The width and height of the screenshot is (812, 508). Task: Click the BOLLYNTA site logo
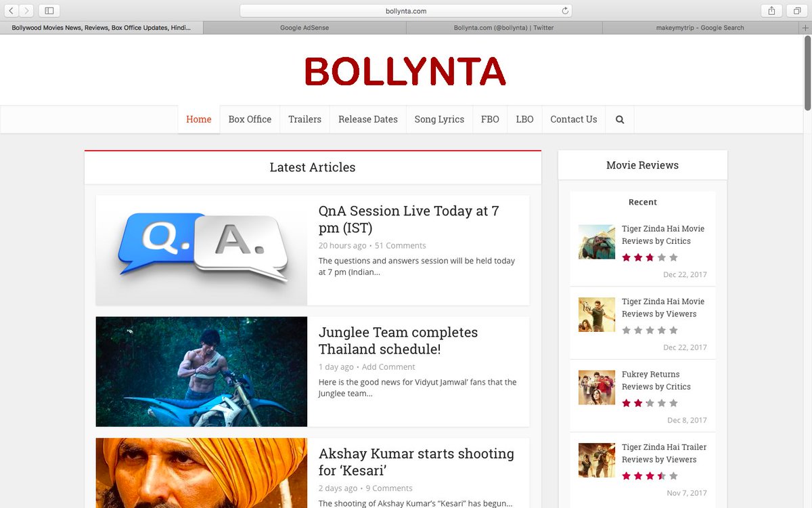pyautogui.click(x=405, y=71)
